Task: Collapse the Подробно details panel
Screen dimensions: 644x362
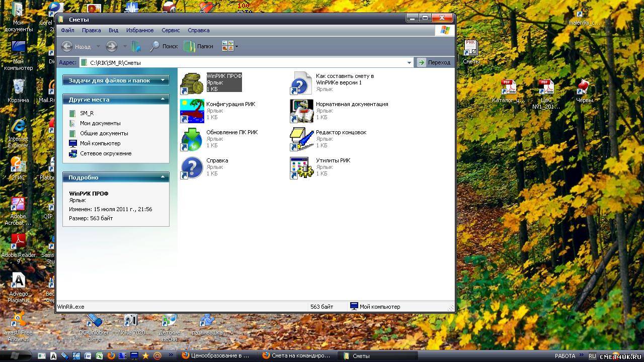Action: 163,177
